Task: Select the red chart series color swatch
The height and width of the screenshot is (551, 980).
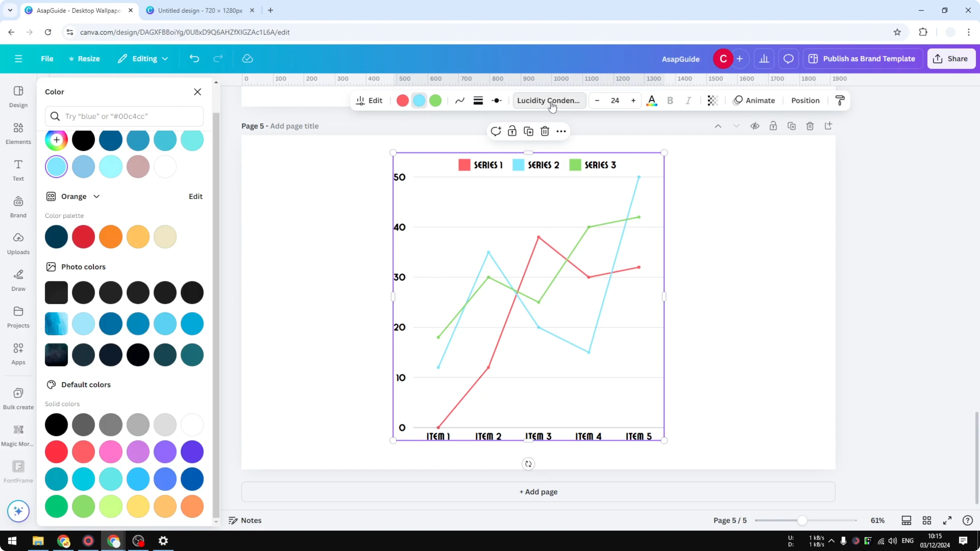Action: [402, 100]
